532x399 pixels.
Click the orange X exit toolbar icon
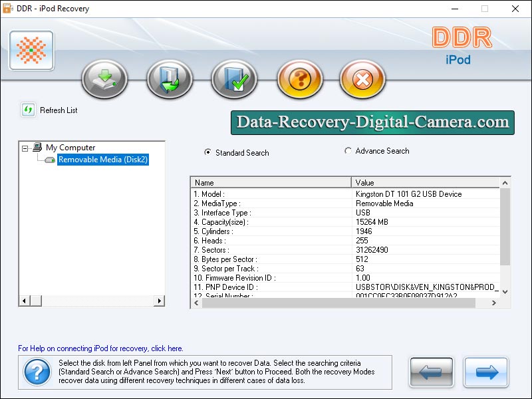coord(362,80)
